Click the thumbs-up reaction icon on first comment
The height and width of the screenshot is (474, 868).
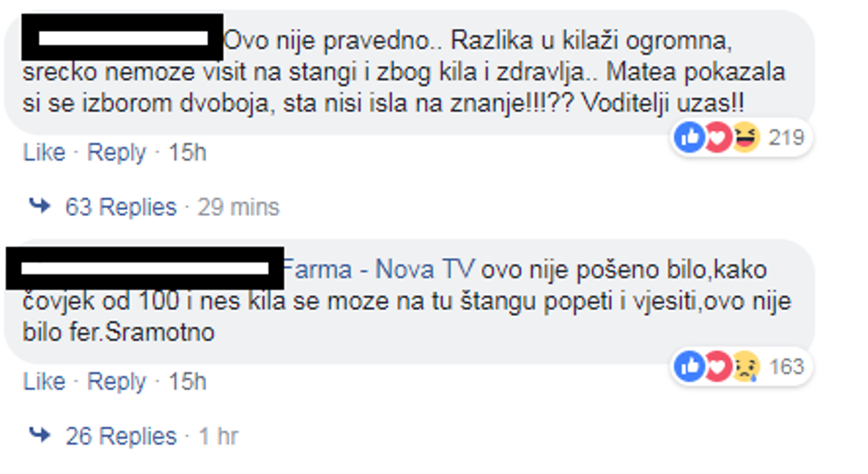(x=690, y=137)
